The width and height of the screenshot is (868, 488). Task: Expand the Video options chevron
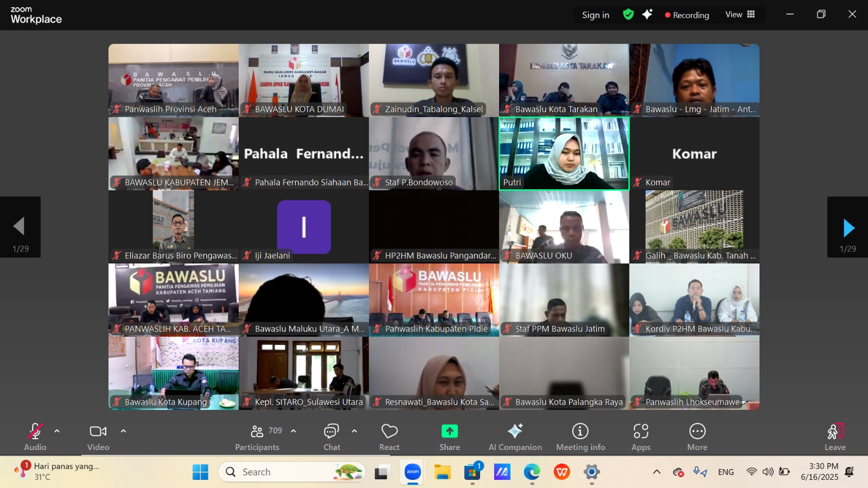tap(123, 432)
